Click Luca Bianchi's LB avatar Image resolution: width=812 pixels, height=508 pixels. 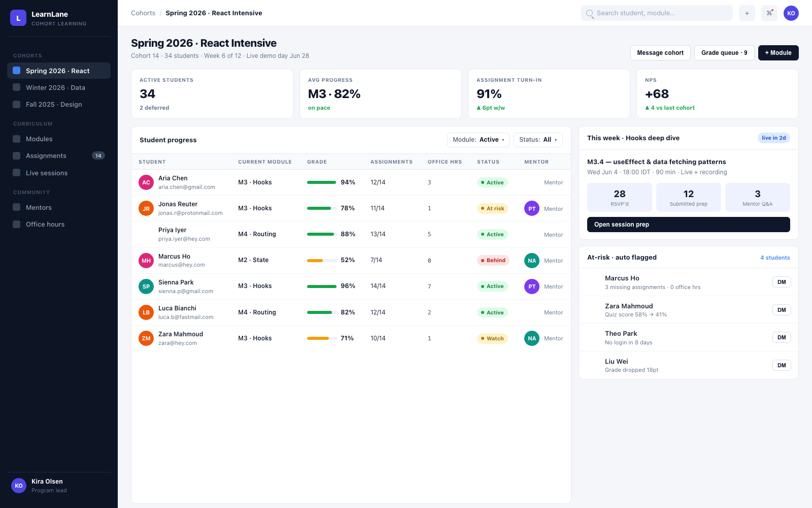(146, 312)
